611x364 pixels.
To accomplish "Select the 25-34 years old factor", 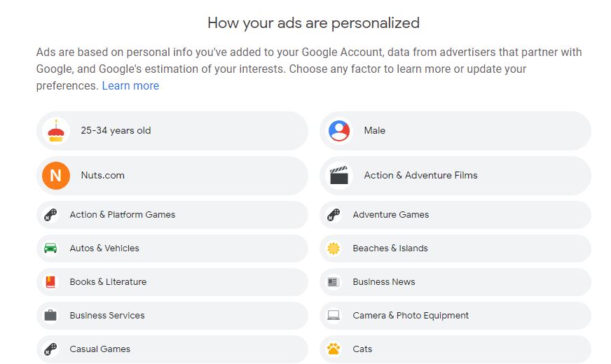I will coord(116,131).
